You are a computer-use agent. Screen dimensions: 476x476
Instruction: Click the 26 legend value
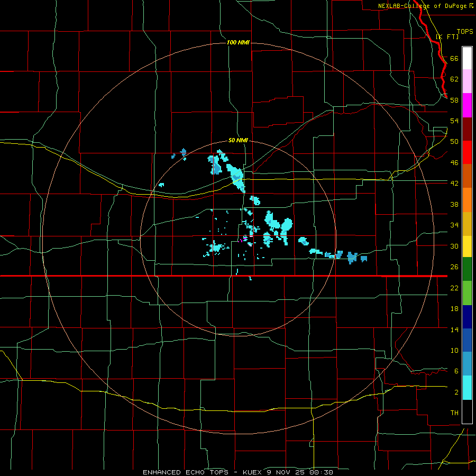tap(454, 267)
